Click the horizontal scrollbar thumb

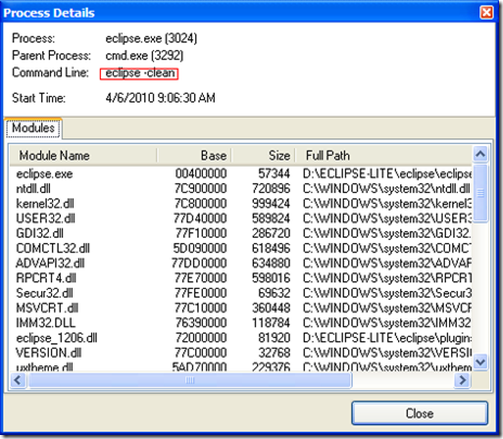190,380
